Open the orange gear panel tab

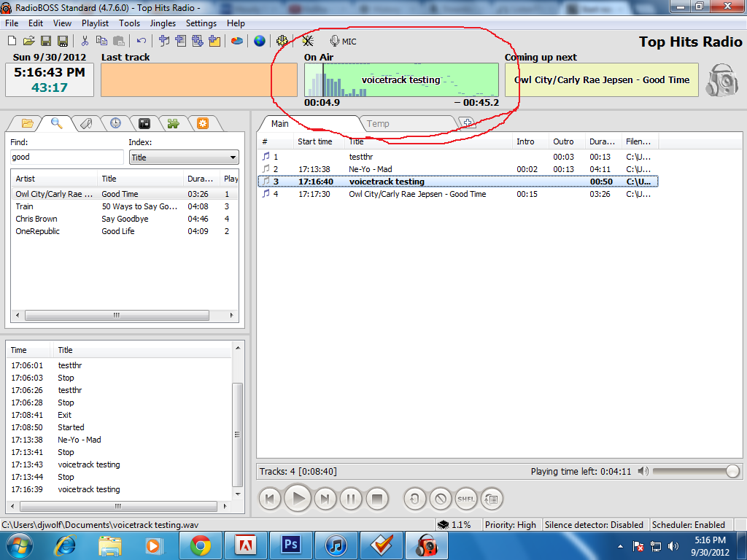point(203,124)
